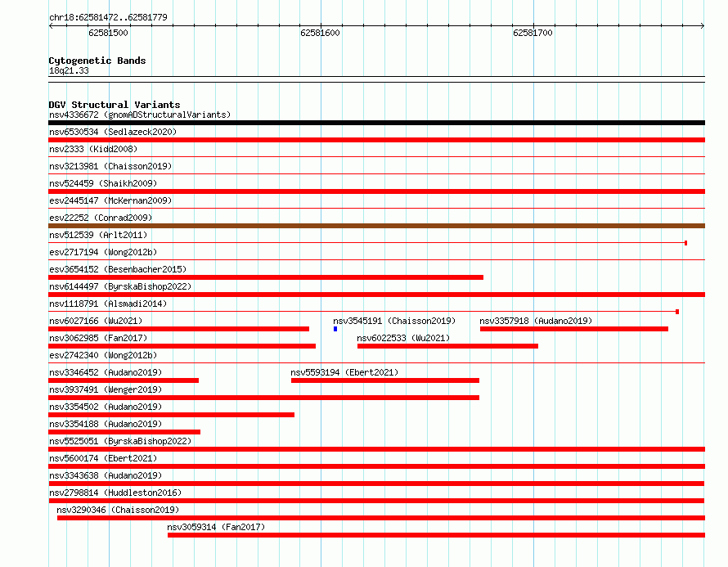Image resolution: width=728 pixels, height=567 pixels.
Task: Select nsv6027166 (Wu2021) label
Action: (96, 321)
